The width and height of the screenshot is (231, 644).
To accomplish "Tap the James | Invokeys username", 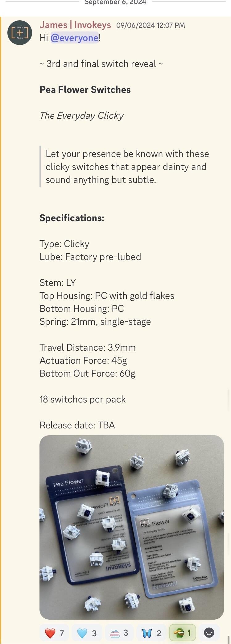I will coord(75,25).
